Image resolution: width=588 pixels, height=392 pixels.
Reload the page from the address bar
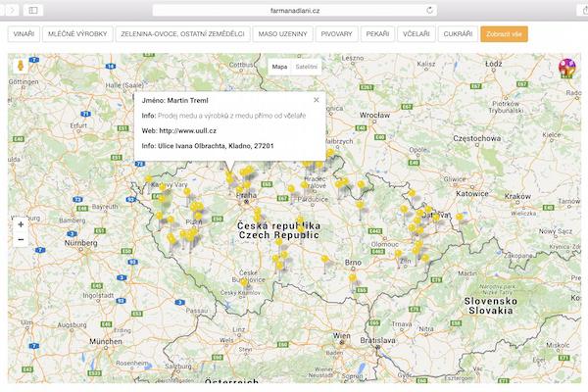point(430,9)
